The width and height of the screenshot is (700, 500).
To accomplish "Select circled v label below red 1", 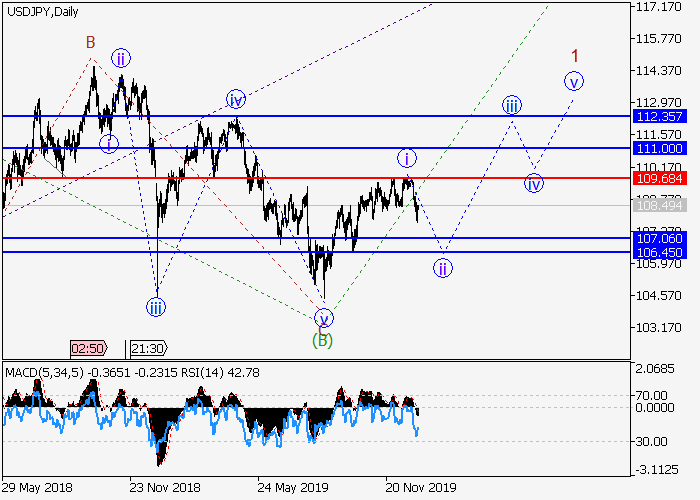I will click(x=573, y=81).
